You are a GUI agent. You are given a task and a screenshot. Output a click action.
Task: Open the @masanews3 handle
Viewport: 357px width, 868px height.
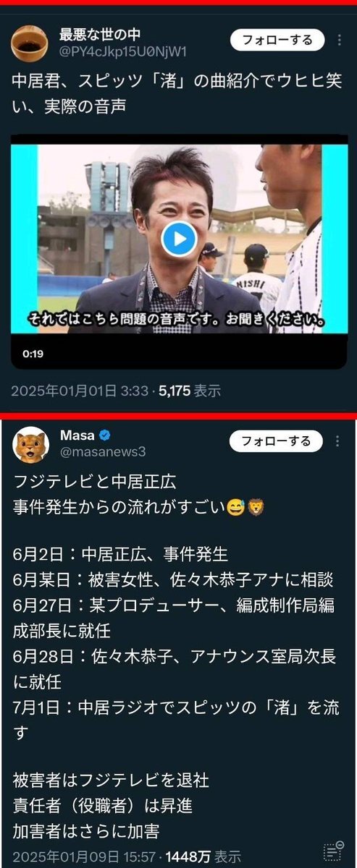coord(101,451)
